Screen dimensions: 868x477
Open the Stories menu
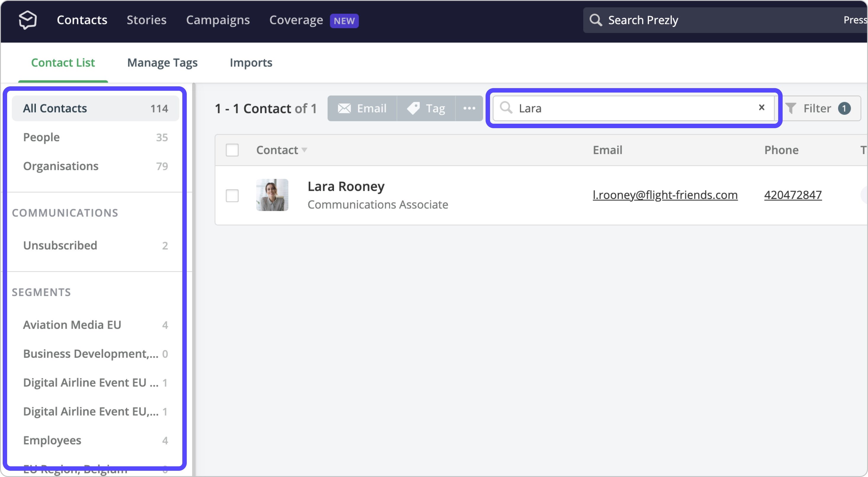[146, 20]
